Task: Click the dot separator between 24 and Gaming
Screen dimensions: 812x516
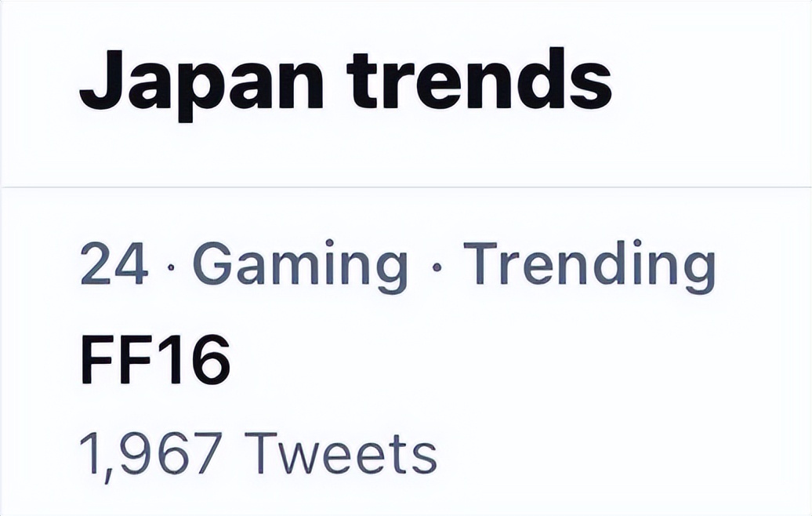Action: click(170, 268)
